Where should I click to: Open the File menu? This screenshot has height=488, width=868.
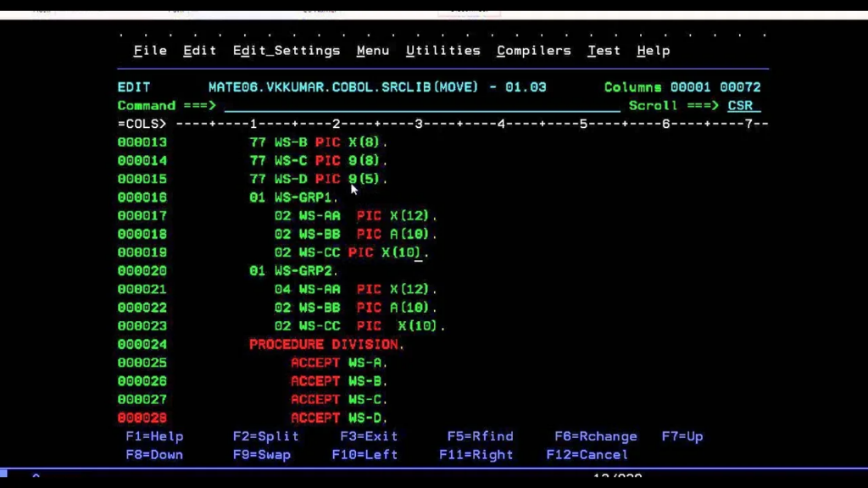click(150, 51)
